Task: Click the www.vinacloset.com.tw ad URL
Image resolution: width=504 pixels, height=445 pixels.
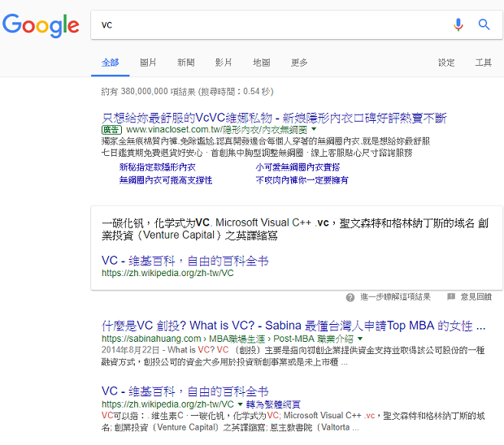Action: [x=217, y=130]
